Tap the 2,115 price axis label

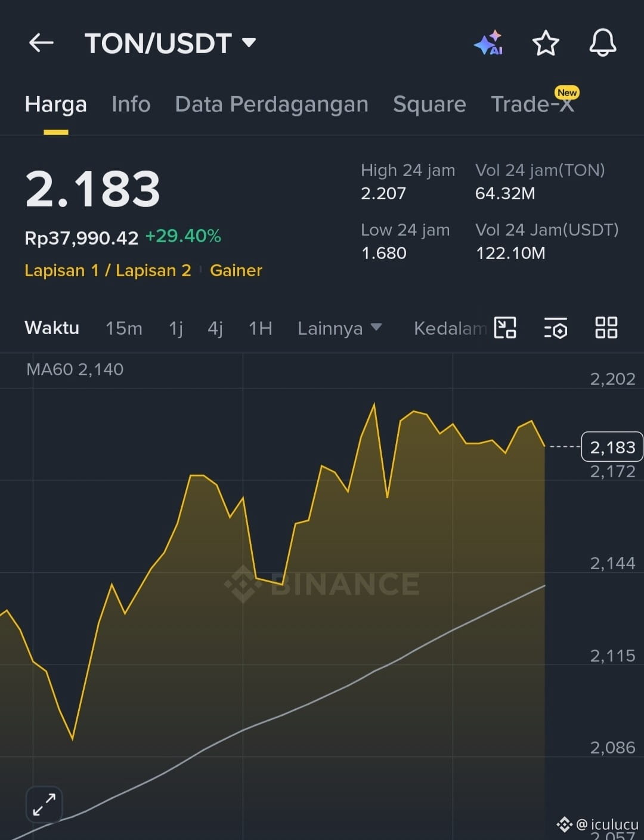pyautogui.click(x=612, y=656)
